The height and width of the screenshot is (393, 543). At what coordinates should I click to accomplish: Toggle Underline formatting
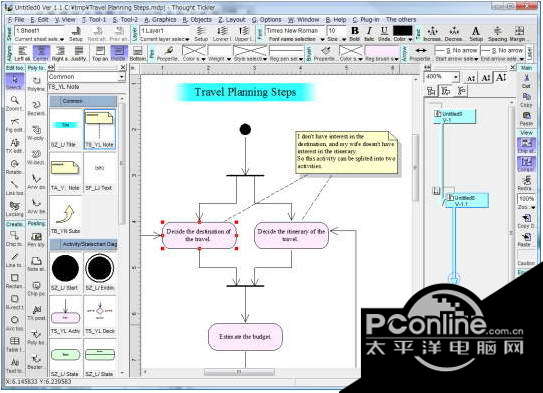[x=384, y=34]
